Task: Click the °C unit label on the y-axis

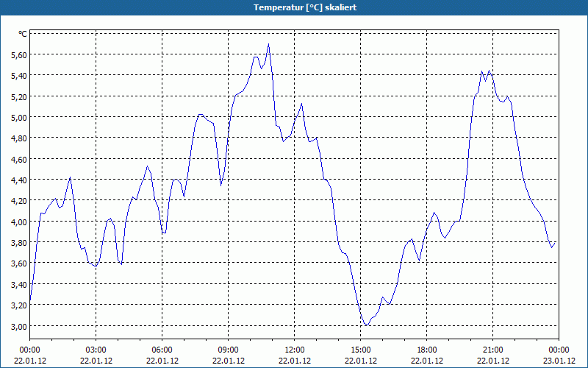Action: coord(23,34)
